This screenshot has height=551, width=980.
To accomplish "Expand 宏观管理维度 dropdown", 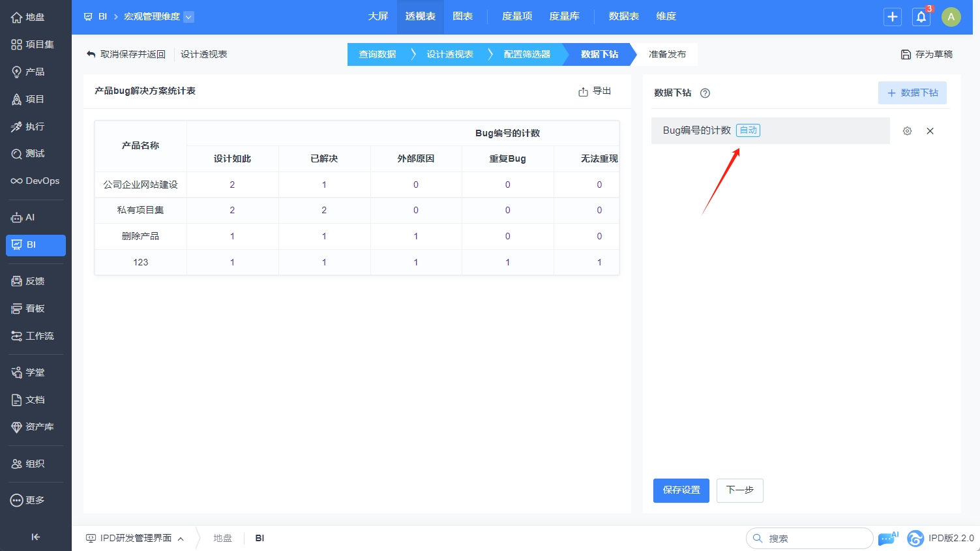I will click(188, 17).
